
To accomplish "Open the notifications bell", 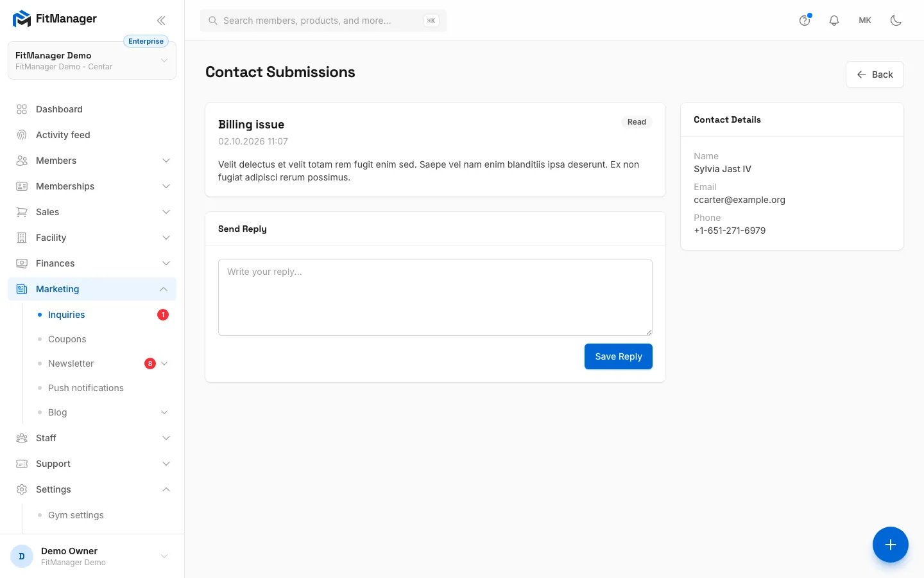I will pyautogui.click(x=834, y=21).
